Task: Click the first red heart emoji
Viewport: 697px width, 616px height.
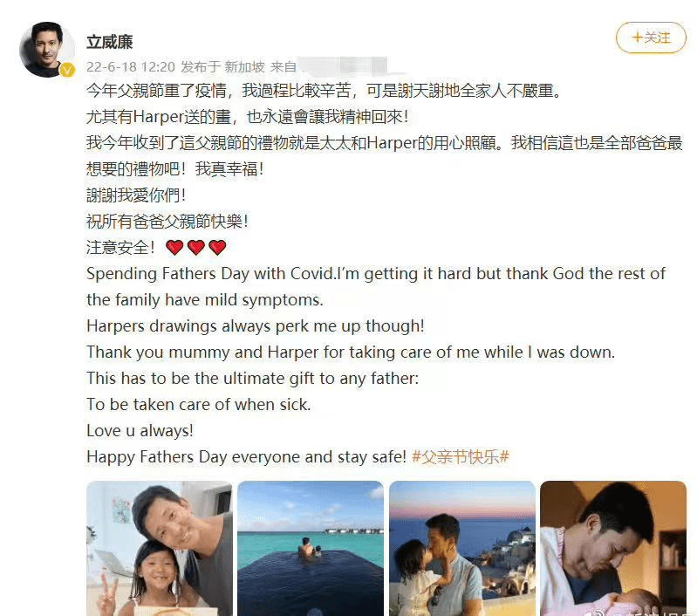Action: point(174,247)
